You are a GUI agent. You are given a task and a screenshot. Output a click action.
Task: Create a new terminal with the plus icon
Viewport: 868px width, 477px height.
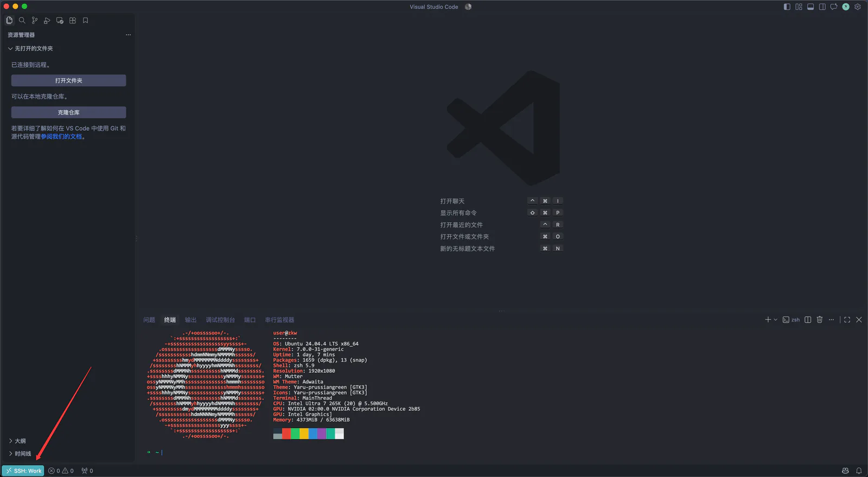point(768,320)
